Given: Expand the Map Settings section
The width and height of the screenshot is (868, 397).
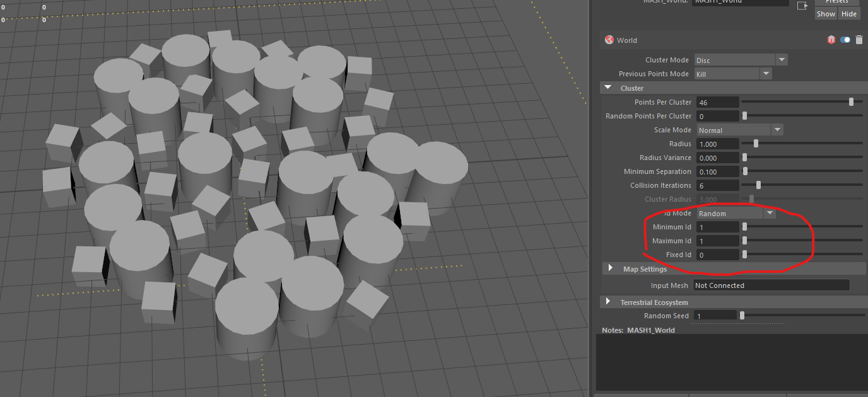Looking at the screenshot, I should point(610,268).
